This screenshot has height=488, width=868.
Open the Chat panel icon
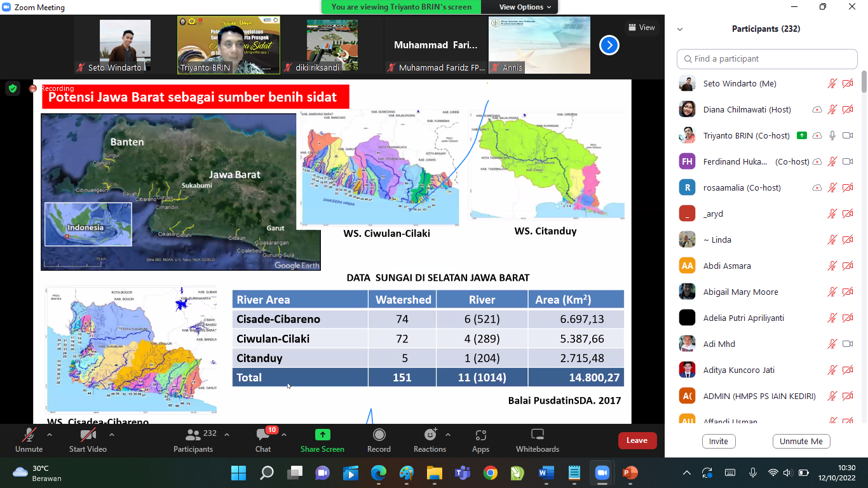point(263,436)
